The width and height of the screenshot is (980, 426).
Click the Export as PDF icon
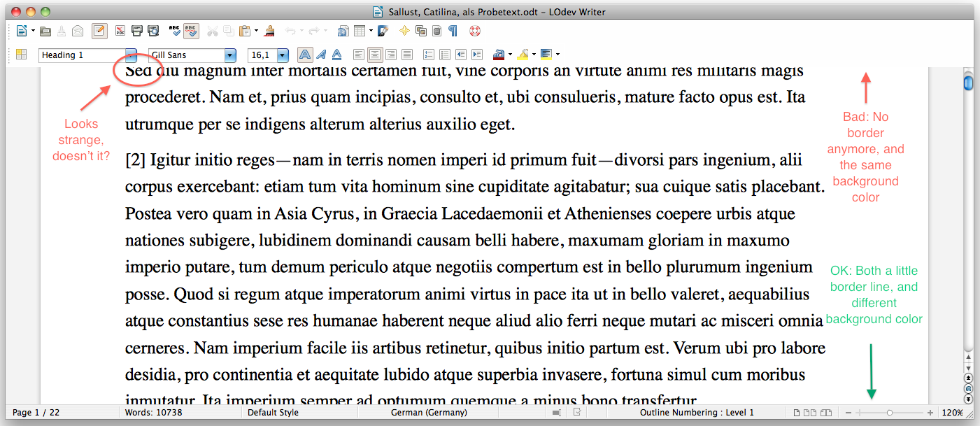120,31
